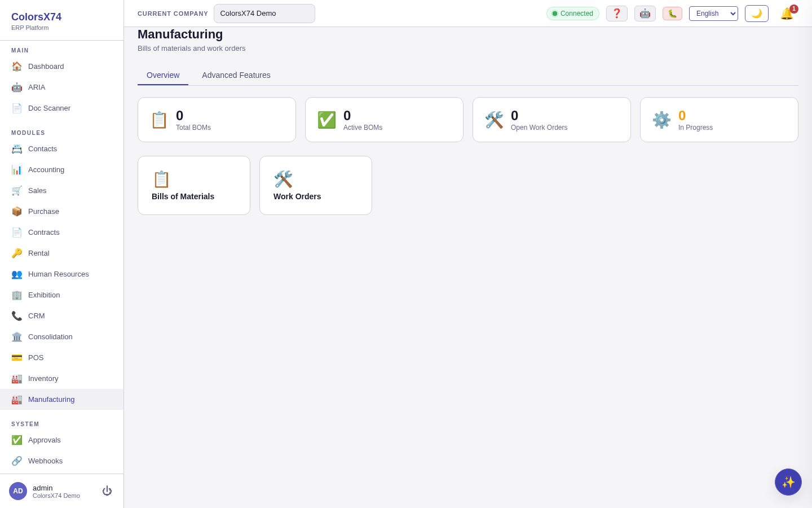Open the Bills of Materials card

194,185
